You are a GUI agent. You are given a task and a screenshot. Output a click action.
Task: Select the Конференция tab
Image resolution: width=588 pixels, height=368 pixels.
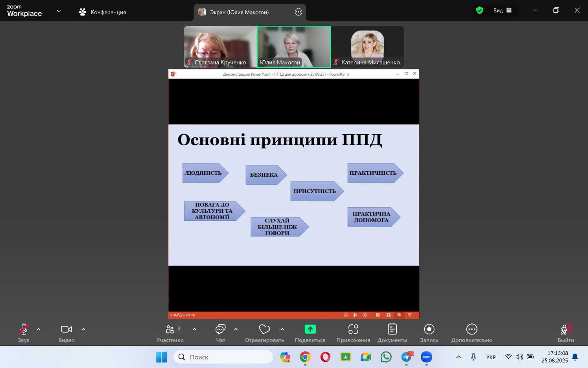tap(103, 12)
